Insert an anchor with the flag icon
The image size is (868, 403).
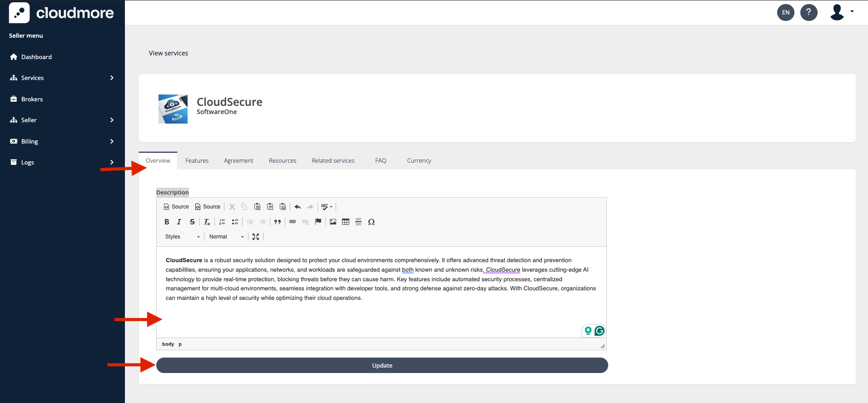coord(318,222)
